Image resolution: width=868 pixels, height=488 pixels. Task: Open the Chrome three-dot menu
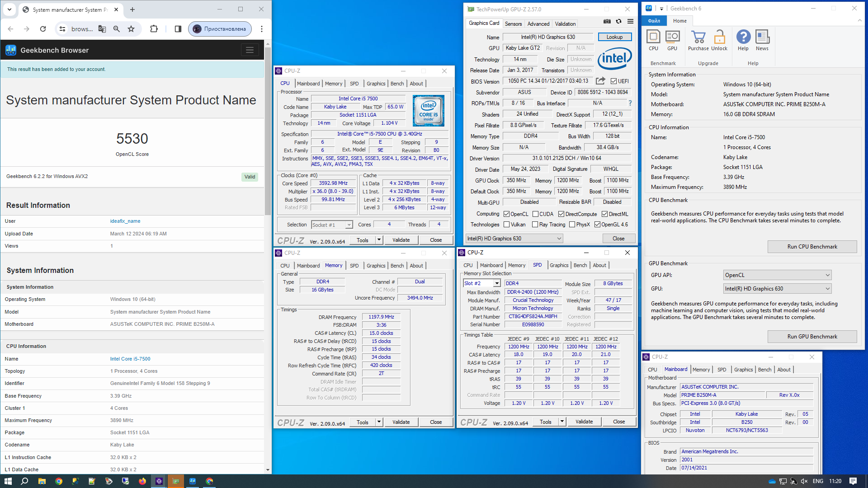point(262,29)
